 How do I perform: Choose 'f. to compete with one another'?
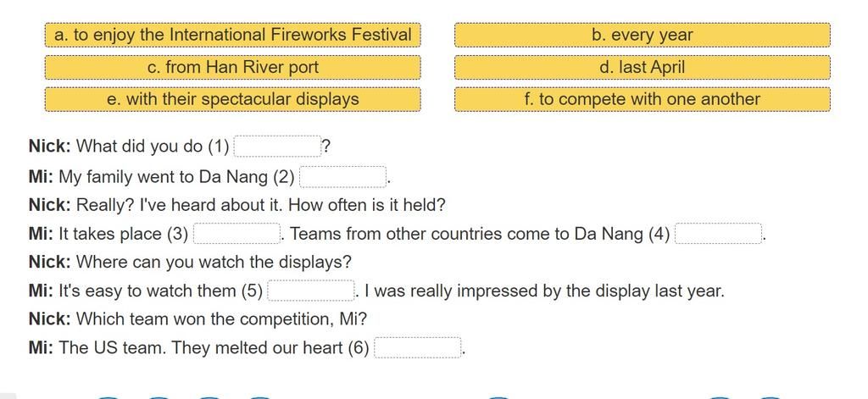click(x=643, y=100)
